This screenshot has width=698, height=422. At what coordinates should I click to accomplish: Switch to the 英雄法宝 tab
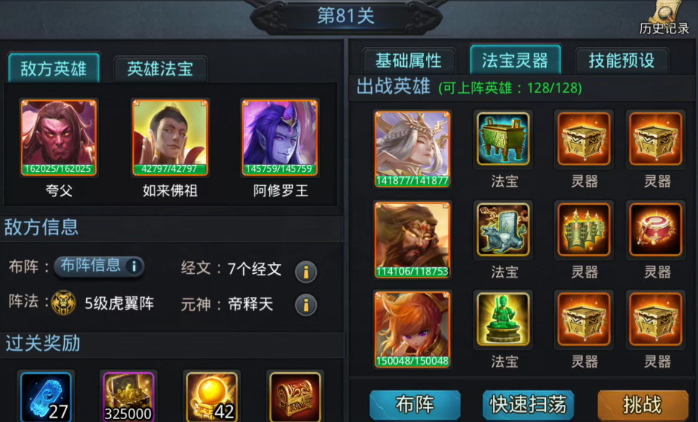[160, 69]
